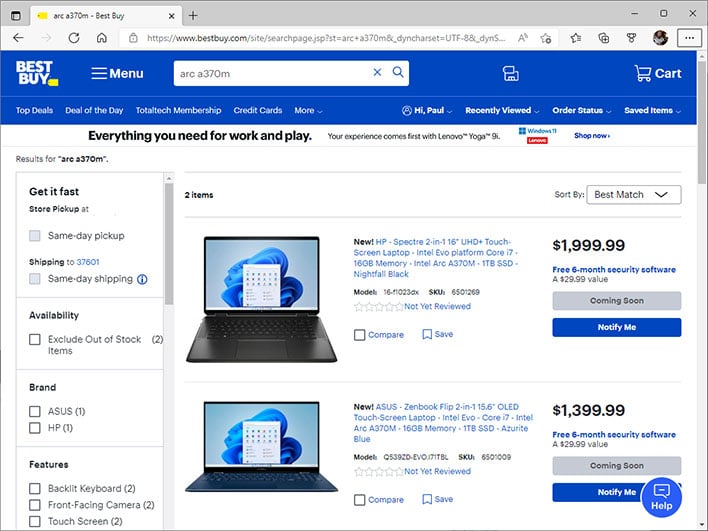
Task: Click the browser address bar
Action: [x=325, y=38]
